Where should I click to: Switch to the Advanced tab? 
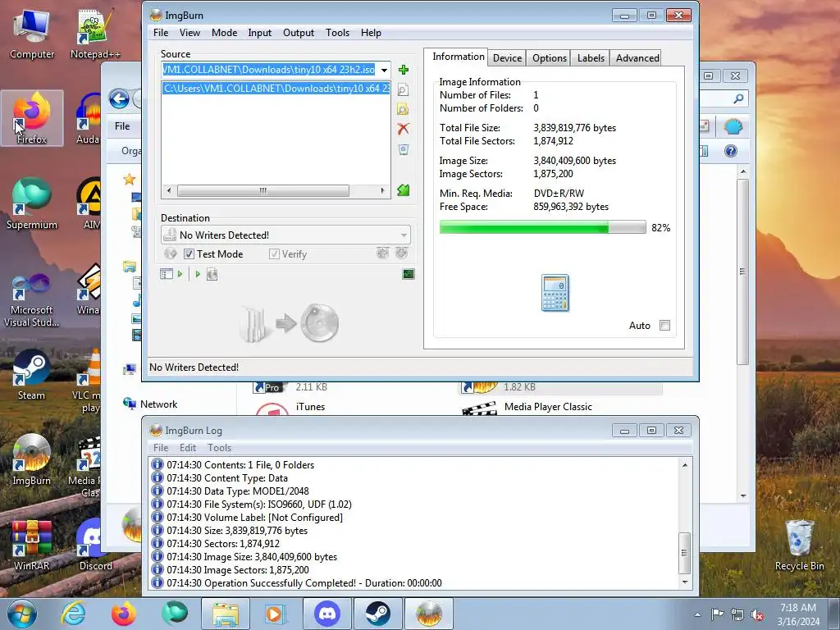point(637,58)
